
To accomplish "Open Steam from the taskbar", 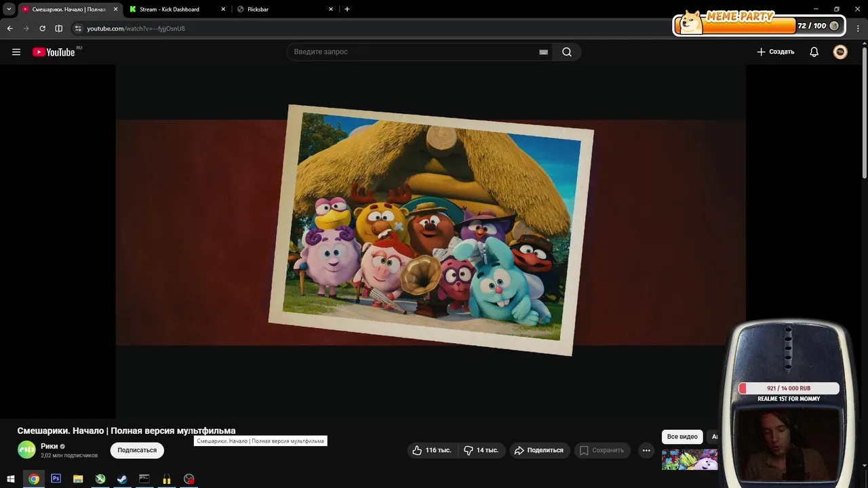I will coord(122,479).
